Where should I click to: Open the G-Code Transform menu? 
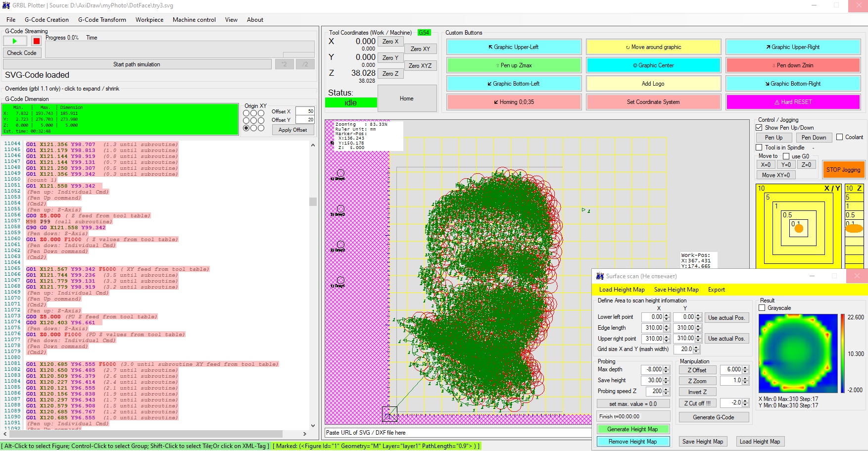pyautogui.click(x=102, y=20)
